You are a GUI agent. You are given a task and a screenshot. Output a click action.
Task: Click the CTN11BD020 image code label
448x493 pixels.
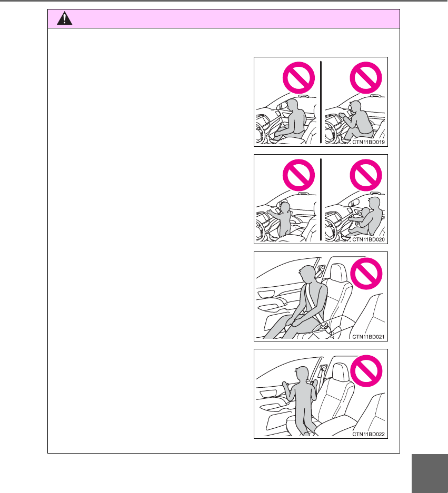coord(368,239)
